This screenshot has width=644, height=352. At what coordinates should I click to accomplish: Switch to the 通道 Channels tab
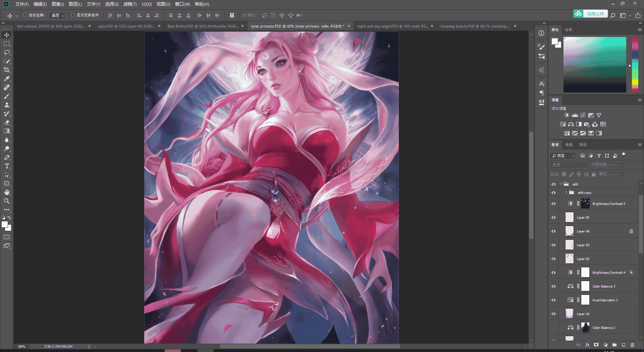(569, 144)
